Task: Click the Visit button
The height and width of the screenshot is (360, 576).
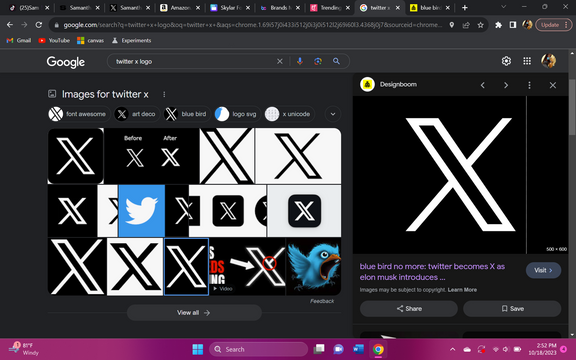Action: point(543,270)
